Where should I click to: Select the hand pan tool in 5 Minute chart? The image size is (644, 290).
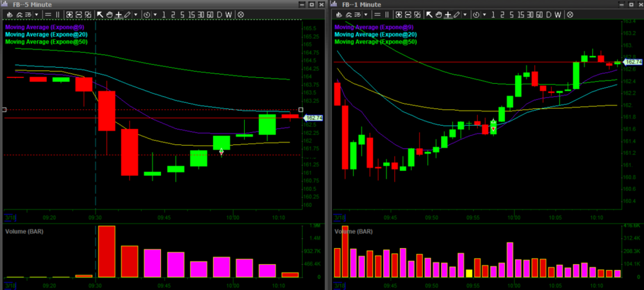(109, 14)
